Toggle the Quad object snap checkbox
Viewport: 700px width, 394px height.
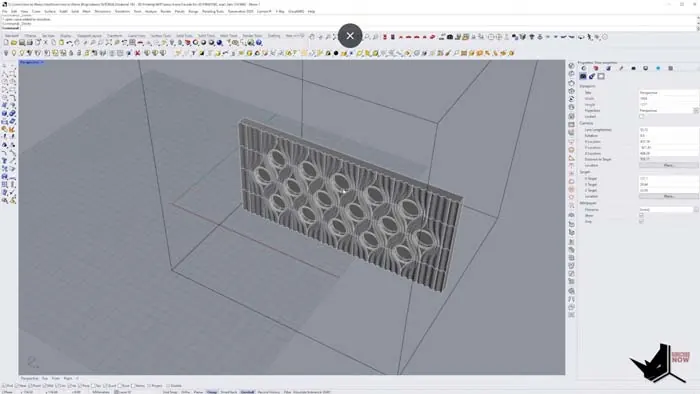click(x=106, y=386)
